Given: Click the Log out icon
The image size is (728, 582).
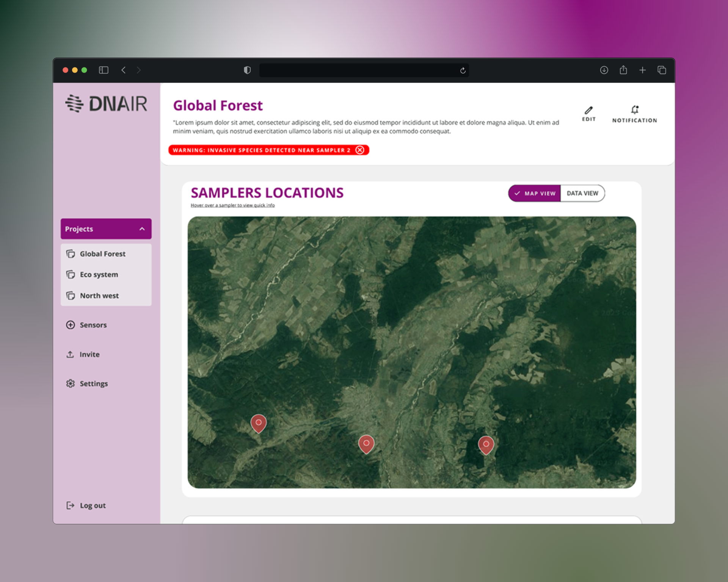Looking at the screenshot, I should click(71, 505).
